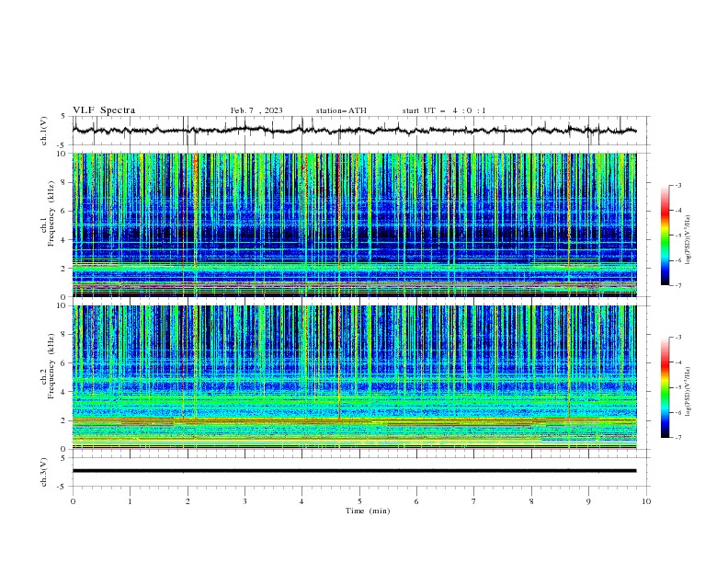The width and height of the screenshot is (728, 563).
Task: Click time axis tick label '2'
Action: coord(188,501)
